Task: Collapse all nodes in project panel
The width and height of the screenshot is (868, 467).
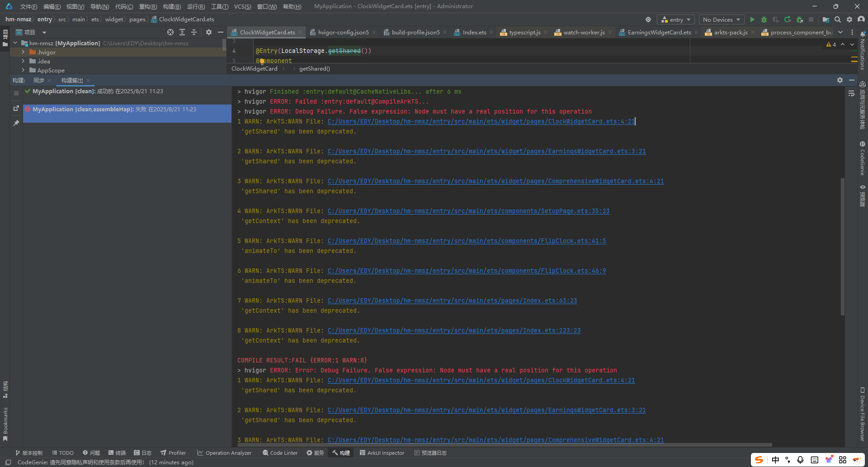Action: coord(194,32)
